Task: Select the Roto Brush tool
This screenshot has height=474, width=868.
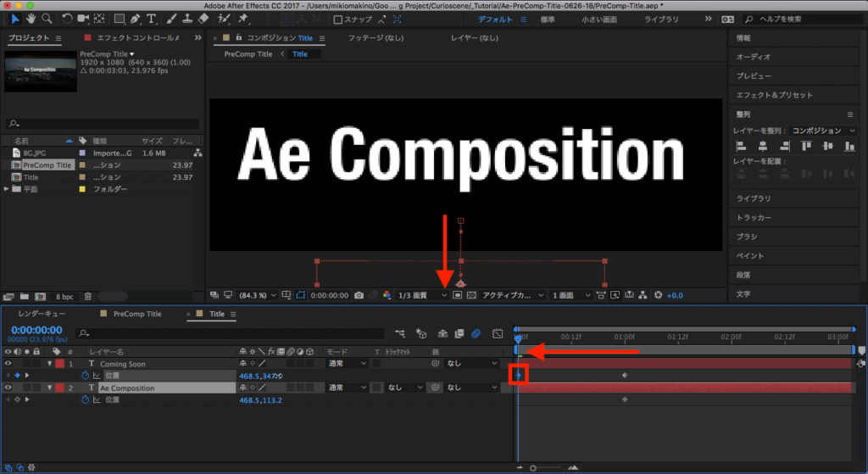Action: click(x=224, y=19)
